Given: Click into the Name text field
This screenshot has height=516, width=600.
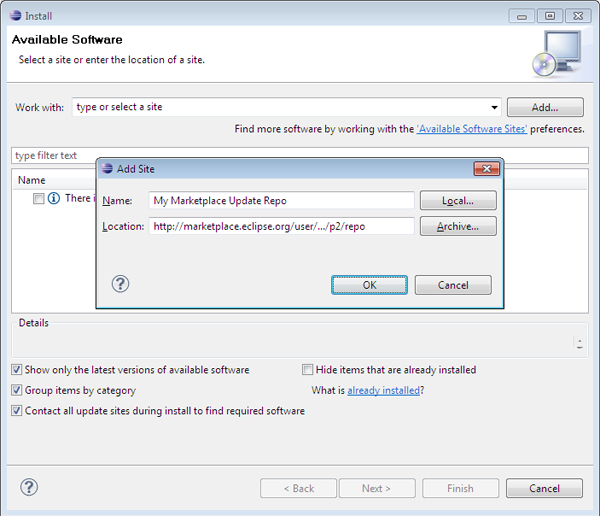Looking at the screenshot, I should [280, 201].
